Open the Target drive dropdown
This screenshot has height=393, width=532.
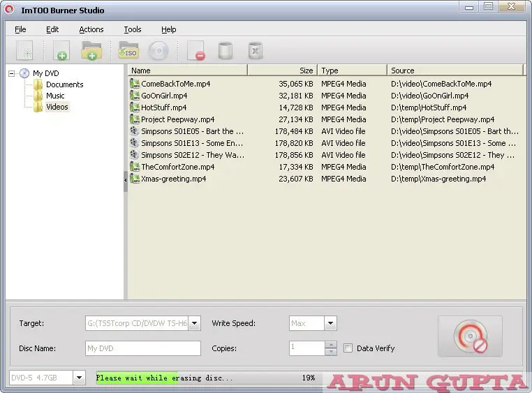194,323
